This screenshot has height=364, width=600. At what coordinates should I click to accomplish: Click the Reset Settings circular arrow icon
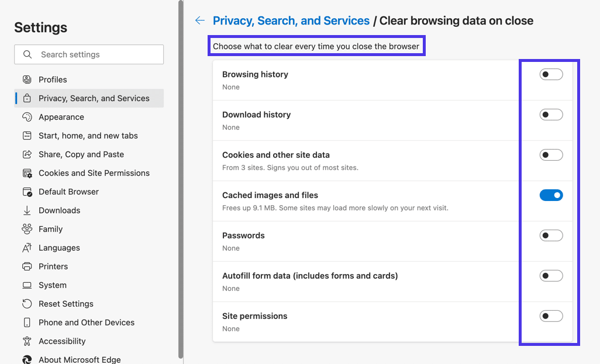pyautogui.click(x=26, y=304)
